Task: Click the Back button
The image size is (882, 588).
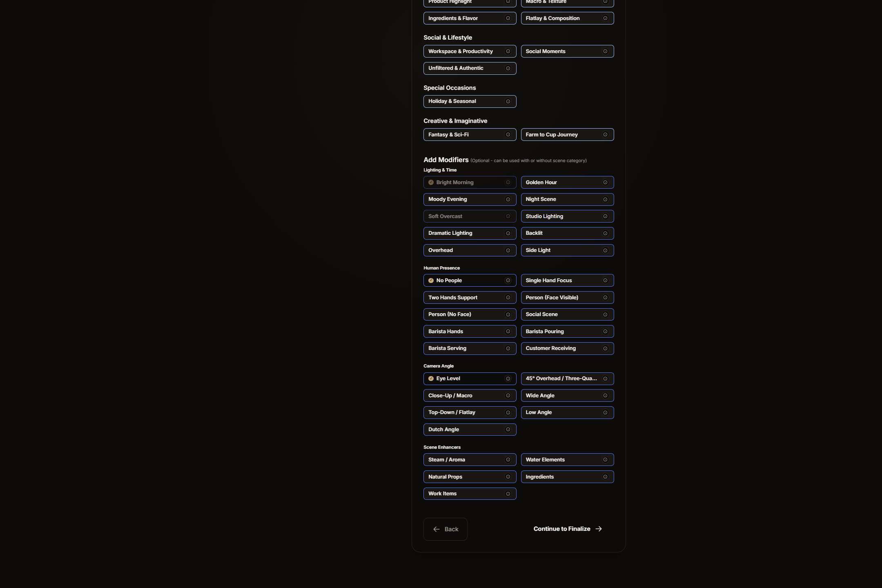Action: 445,529
